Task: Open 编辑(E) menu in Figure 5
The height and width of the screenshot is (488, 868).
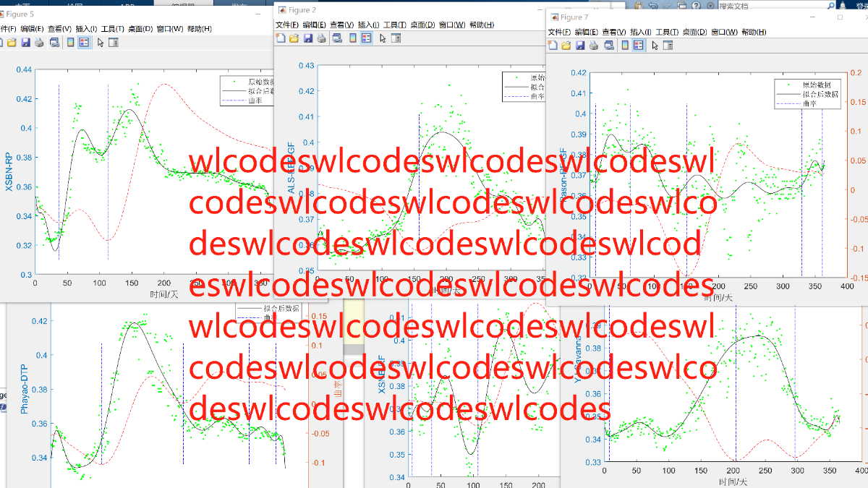Action: click(32, 29)
